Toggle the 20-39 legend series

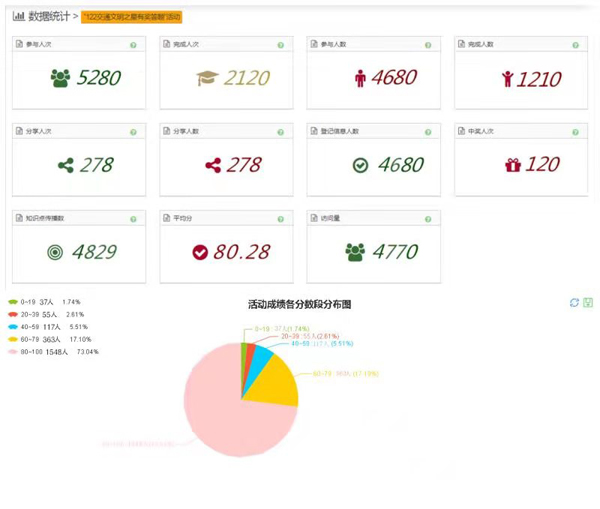tap(14, 314)
